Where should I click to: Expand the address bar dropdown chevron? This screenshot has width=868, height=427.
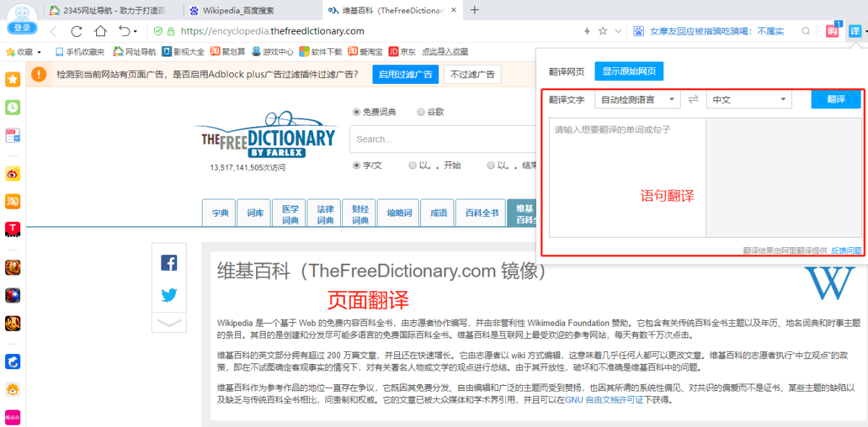coord(618,31)
